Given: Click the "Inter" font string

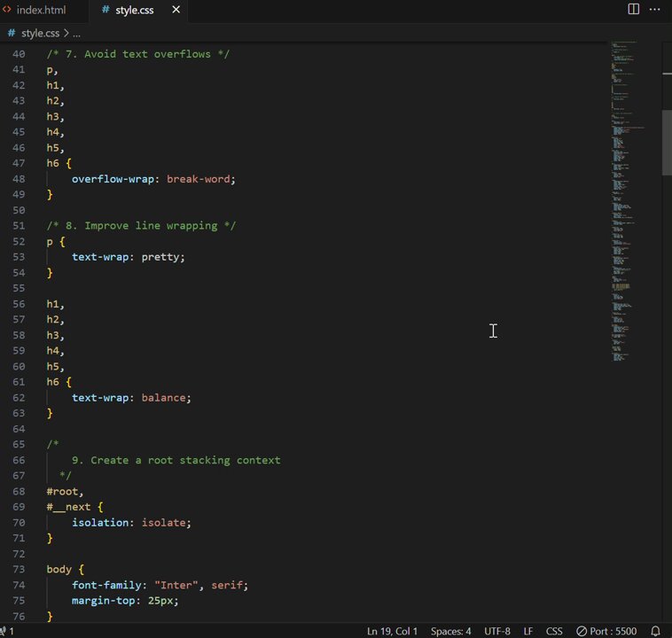Looking at the screenshot, I should point(176,585).
